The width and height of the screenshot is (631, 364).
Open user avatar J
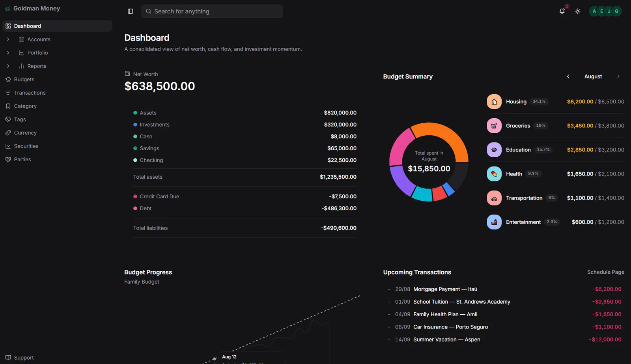coord(609,11)
